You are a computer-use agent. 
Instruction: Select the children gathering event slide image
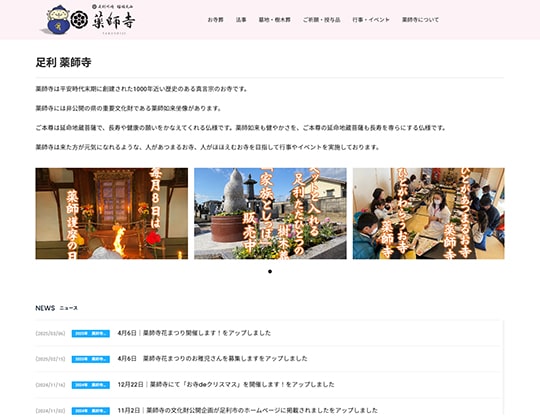[x=429, y=213]
